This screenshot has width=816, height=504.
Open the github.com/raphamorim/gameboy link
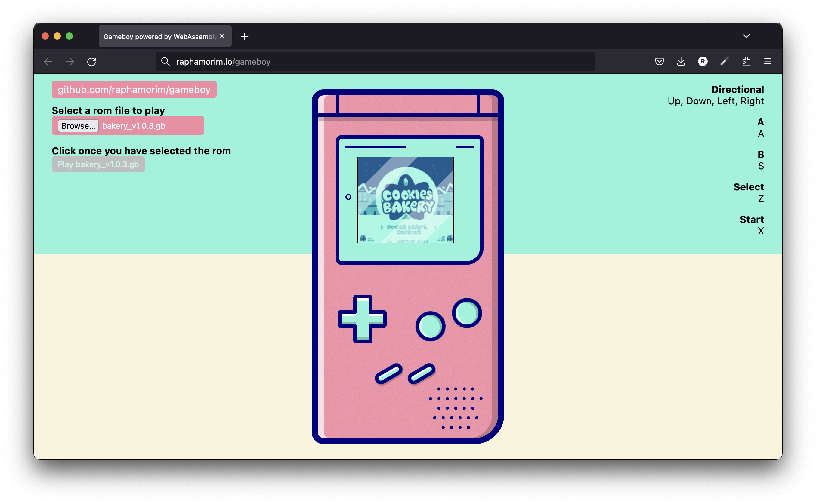click(134, 89)
